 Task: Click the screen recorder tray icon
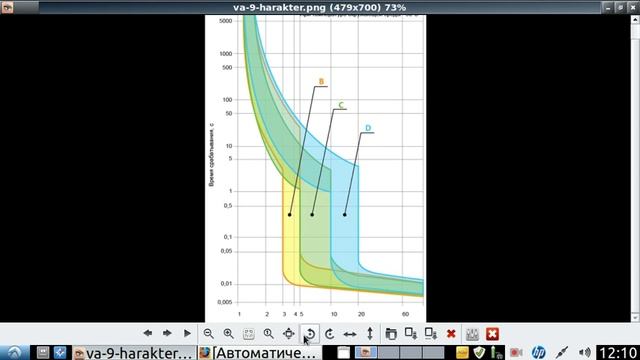click(x=516, y=352)
